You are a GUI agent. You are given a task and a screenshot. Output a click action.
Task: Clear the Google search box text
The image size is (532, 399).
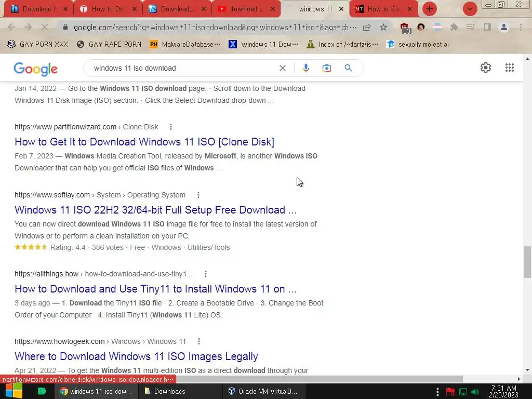coord(282,68)
